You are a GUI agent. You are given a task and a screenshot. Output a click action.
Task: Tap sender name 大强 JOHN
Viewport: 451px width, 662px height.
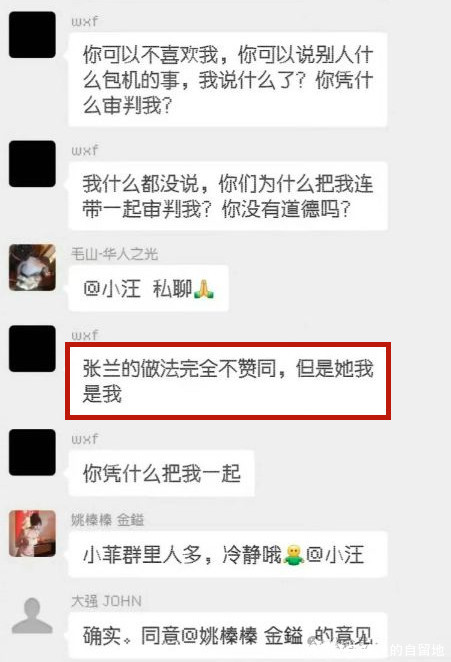pos(106,601)
